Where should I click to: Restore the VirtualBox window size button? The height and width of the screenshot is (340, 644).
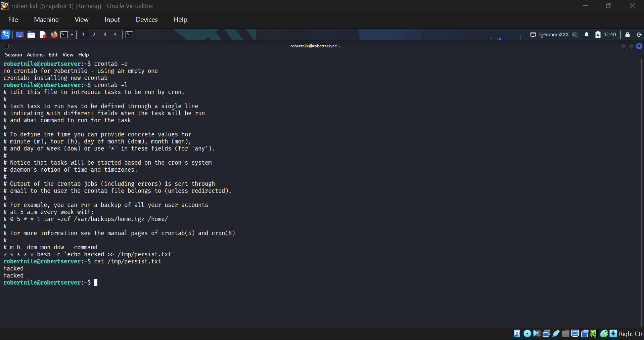click(x=608, y=6)
